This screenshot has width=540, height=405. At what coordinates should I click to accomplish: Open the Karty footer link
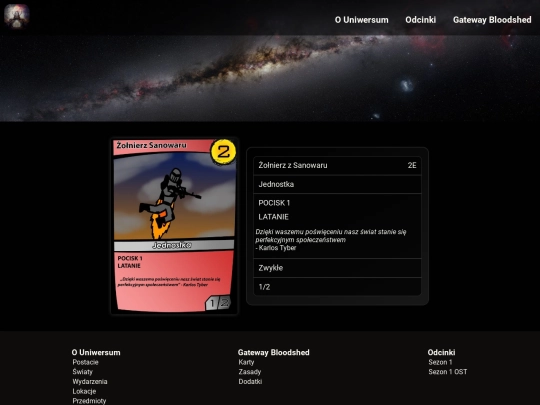click(x=246, y=362)
